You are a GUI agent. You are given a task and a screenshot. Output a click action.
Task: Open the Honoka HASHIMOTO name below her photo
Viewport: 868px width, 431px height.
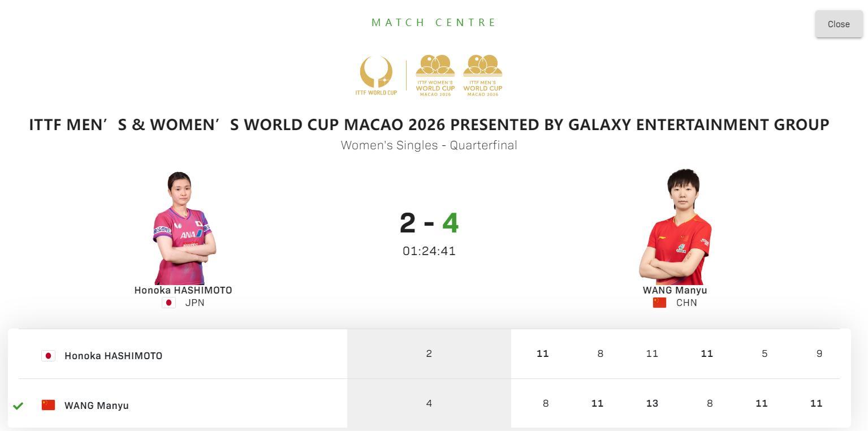(x=183, y=290)
